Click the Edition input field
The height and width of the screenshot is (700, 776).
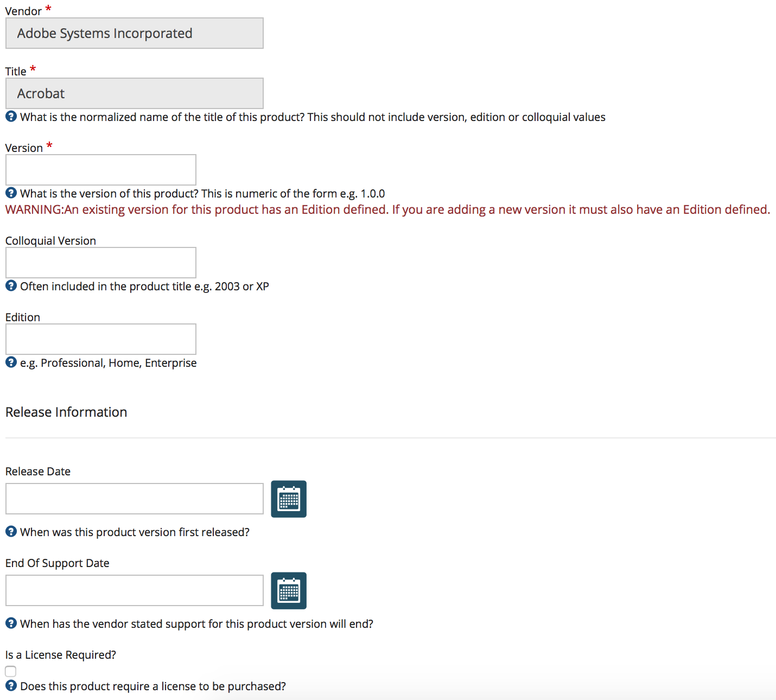click(100, 339)
